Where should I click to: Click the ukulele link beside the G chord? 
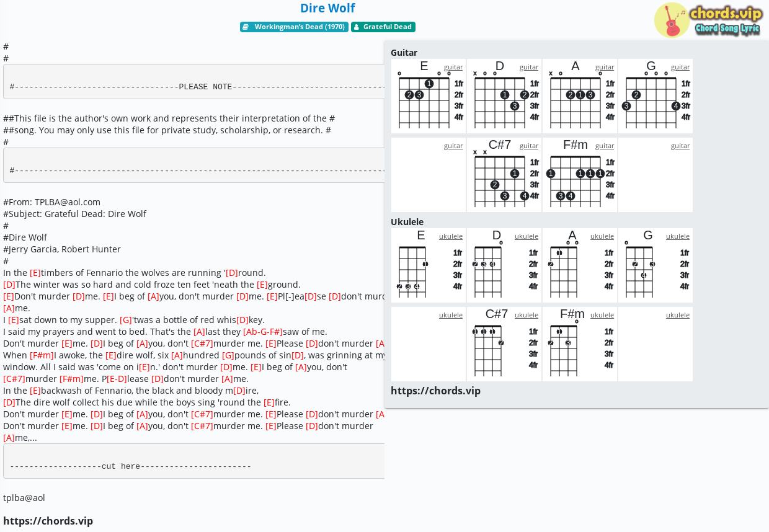pos(678,236)
